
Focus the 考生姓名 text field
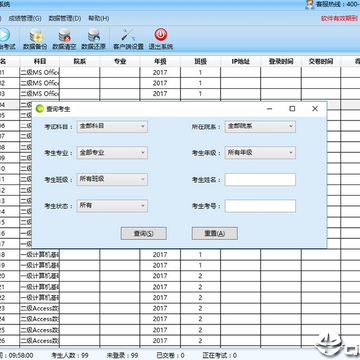click(260, 180)
